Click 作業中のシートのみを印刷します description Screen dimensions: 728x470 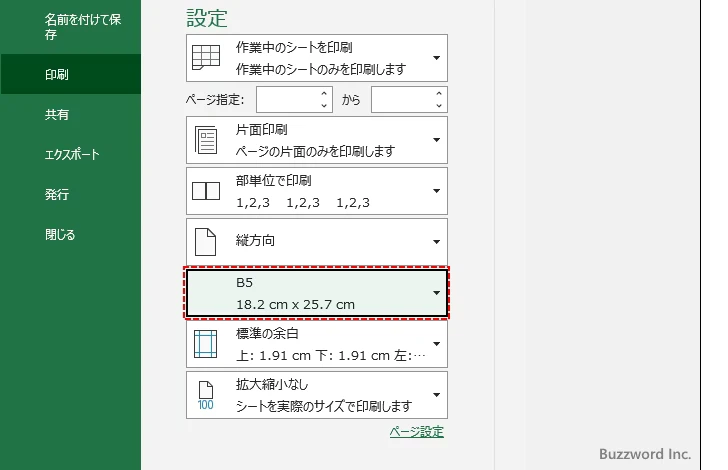[321, 69]
